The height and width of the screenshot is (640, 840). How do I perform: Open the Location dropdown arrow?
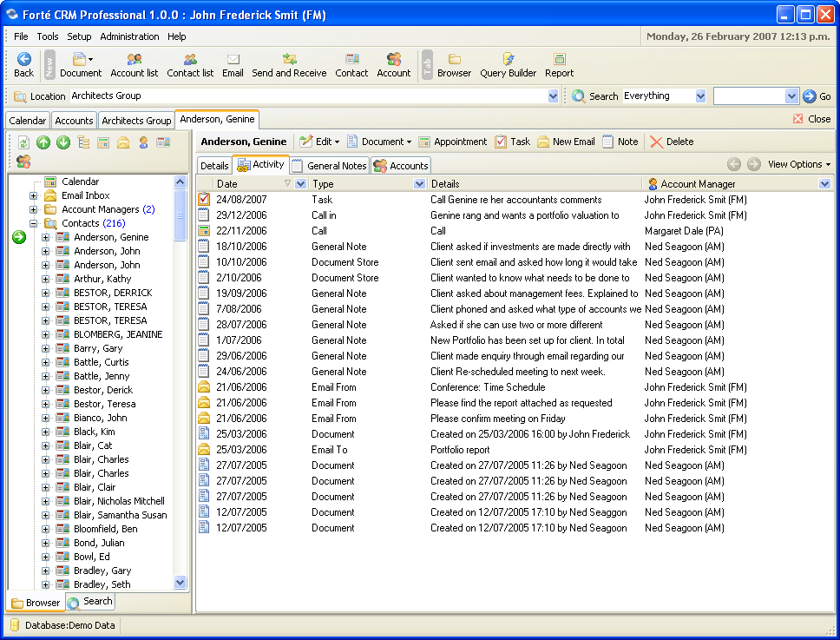(x=554, y=96)
